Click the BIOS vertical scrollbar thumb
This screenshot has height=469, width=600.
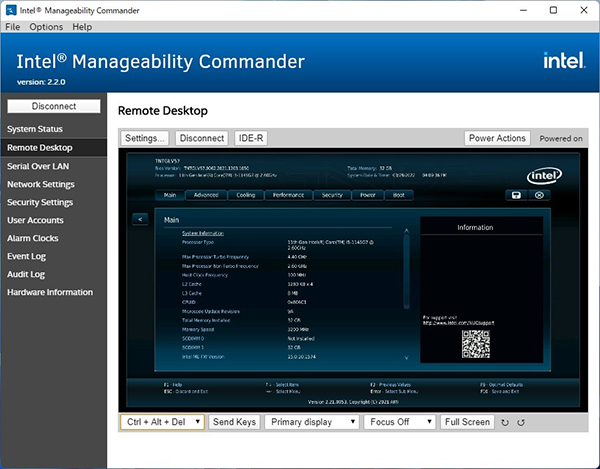(x=406, y=271)
